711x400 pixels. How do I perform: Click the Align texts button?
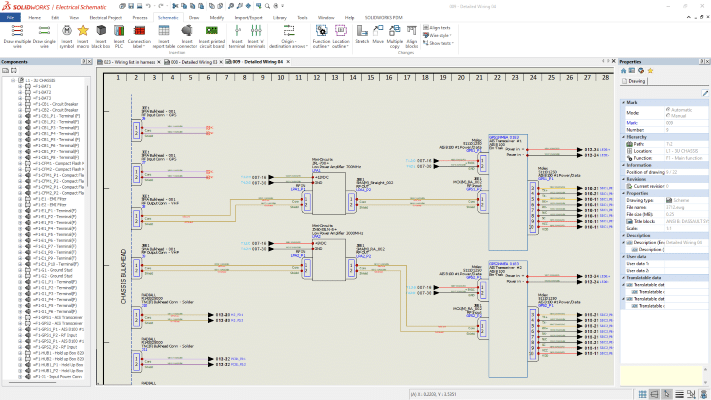point(440,29)
